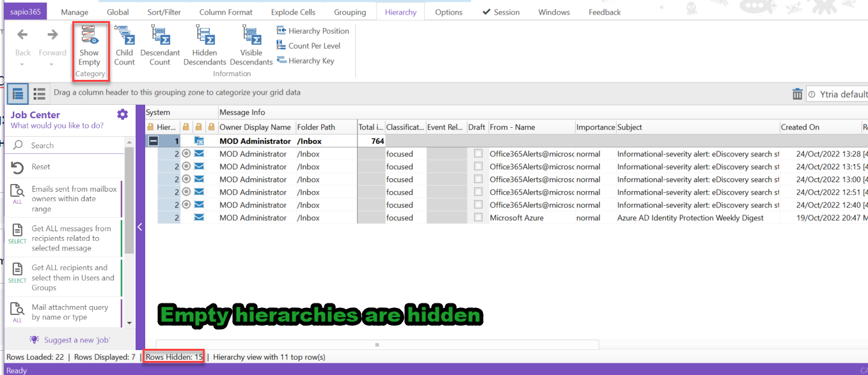Open the Column Format tab

tap(225, 12)
